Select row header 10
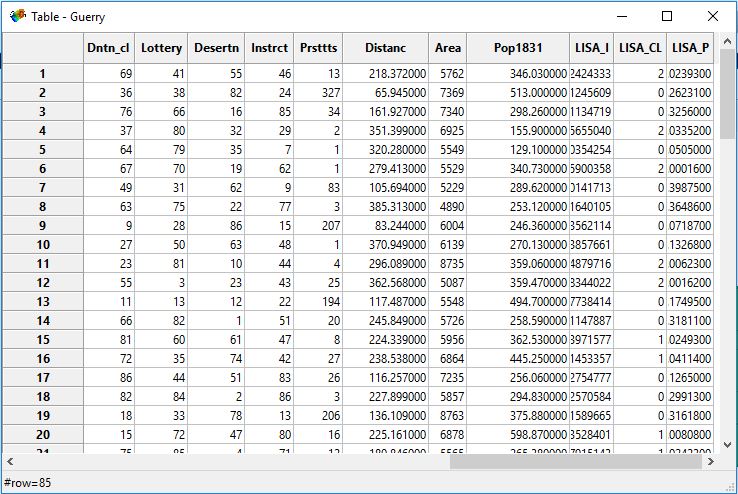Screen dimensions: 738x494 (x=43, y=245)
